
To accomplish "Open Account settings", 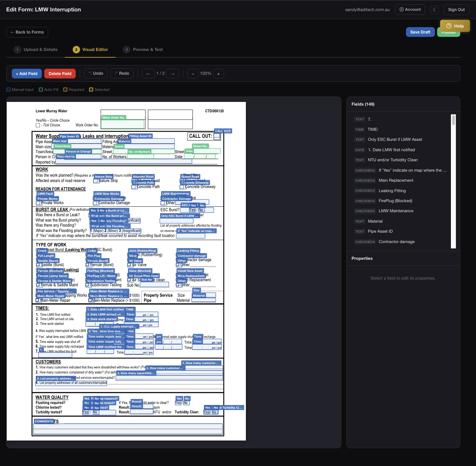I will [x=410, y=9].
